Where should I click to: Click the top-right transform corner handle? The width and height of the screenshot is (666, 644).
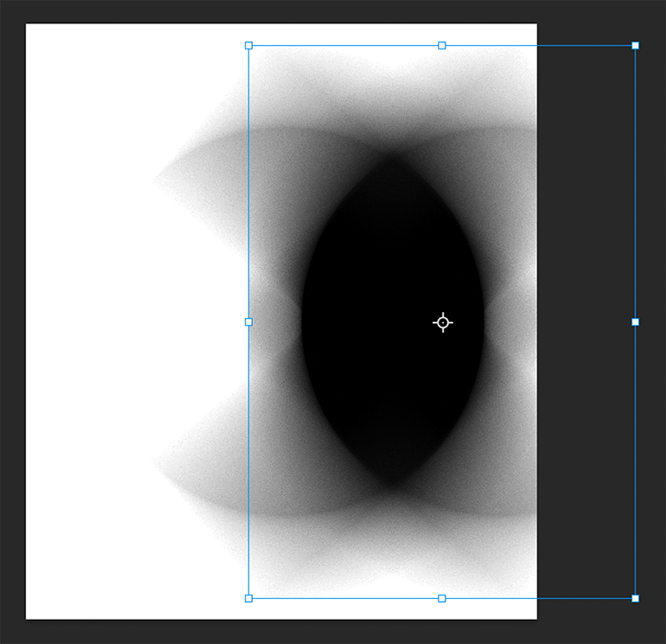click(x=635, y=45)
